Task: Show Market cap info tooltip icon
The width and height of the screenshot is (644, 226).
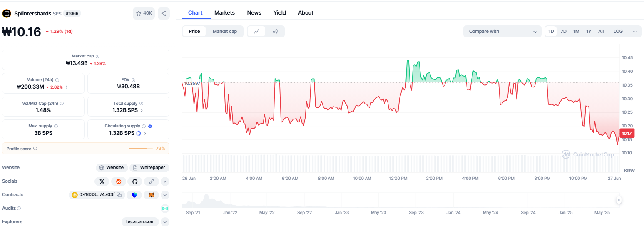Action: [x=98, y=56]
